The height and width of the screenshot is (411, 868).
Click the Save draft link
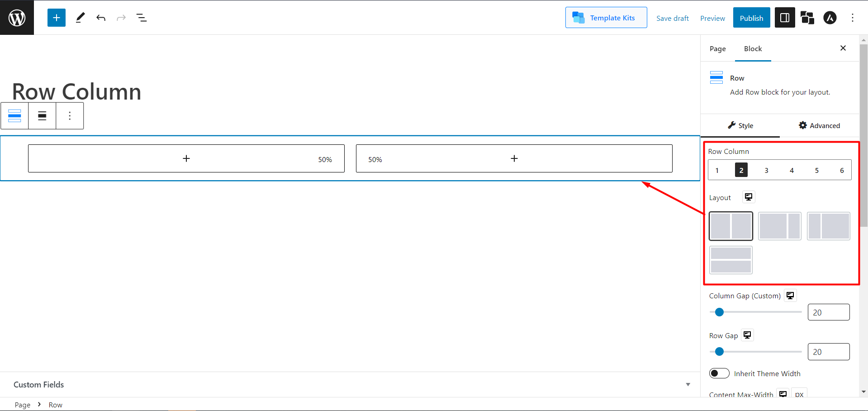click(672, 18)
